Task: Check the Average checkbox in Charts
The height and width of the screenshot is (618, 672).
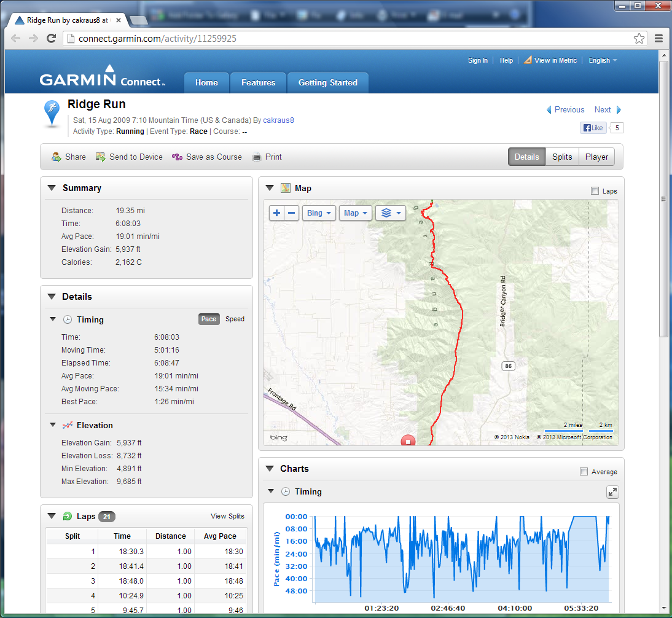Action: 584,472
